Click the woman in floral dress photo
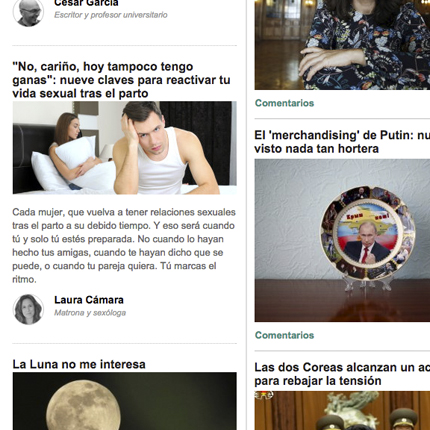Image resolution: width=430 pixels, height=430 pixels. [x=342, y=45]
